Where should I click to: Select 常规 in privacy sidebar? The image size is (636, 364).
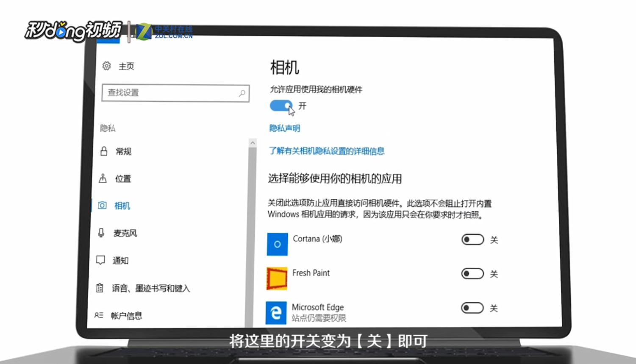point(123,152)
